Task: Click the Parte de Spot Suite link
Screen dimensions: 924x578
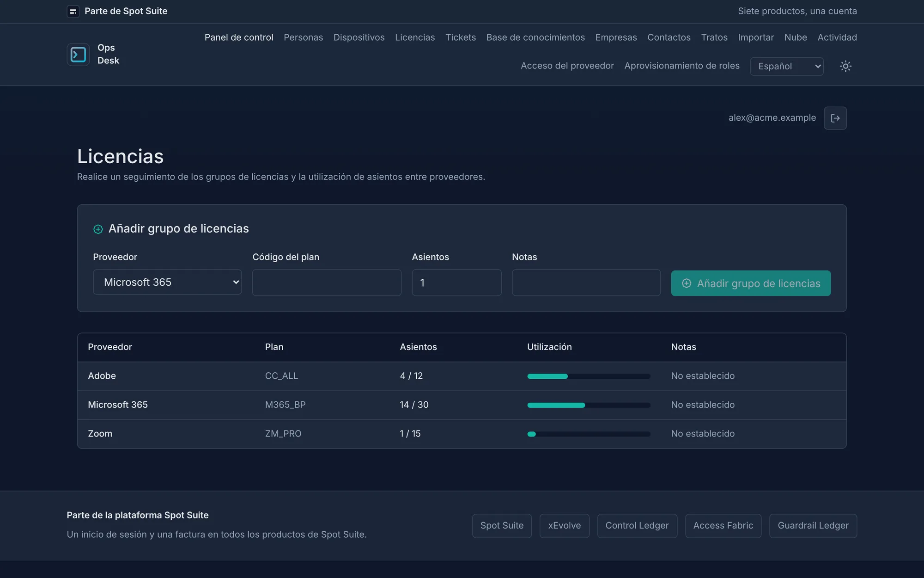Action: 126,11
